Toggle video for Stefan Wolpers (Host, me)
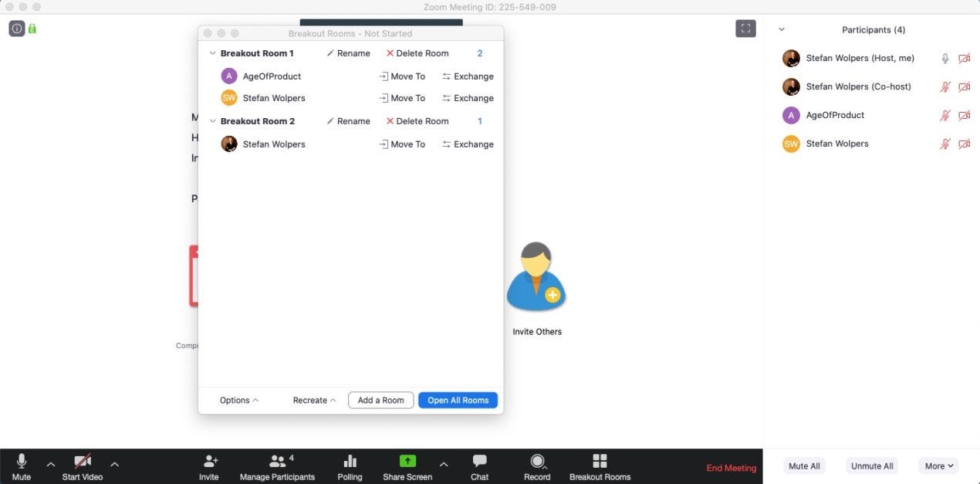980x484 pixels. 964,58
